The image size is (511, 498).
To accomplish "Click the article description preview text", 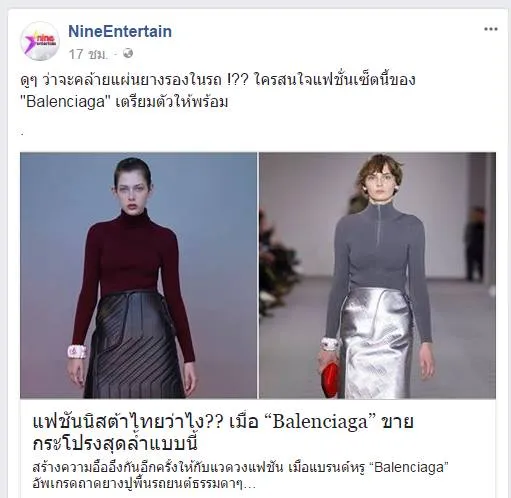I will pos(240,475).
